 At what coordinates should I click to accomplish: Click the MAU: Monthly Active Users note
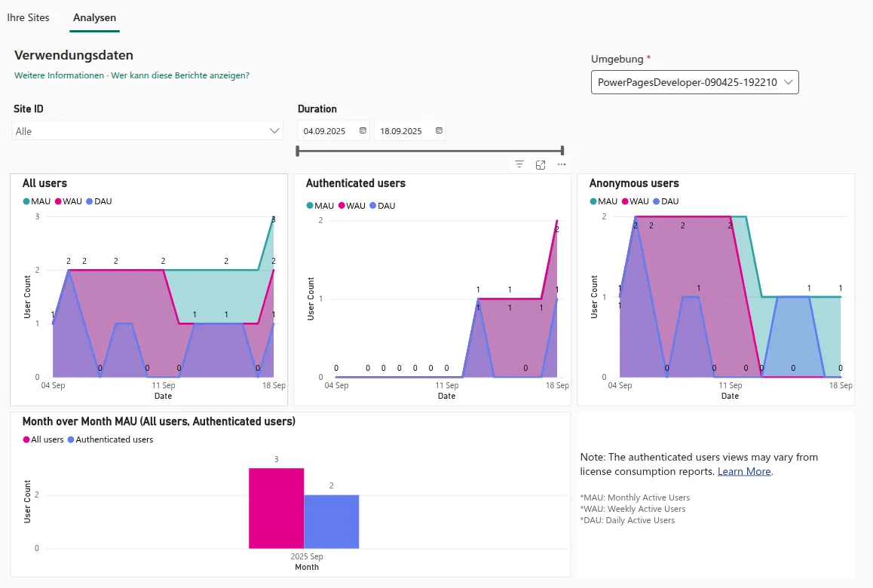click(x=635, y=498)
